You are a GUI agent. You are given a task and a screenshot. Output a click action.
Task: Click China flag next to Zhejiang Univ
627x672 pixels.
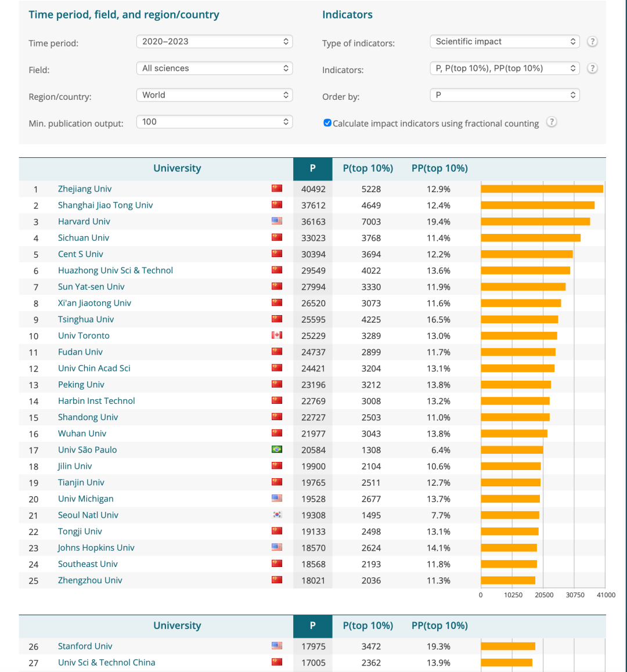coord(277,189)
